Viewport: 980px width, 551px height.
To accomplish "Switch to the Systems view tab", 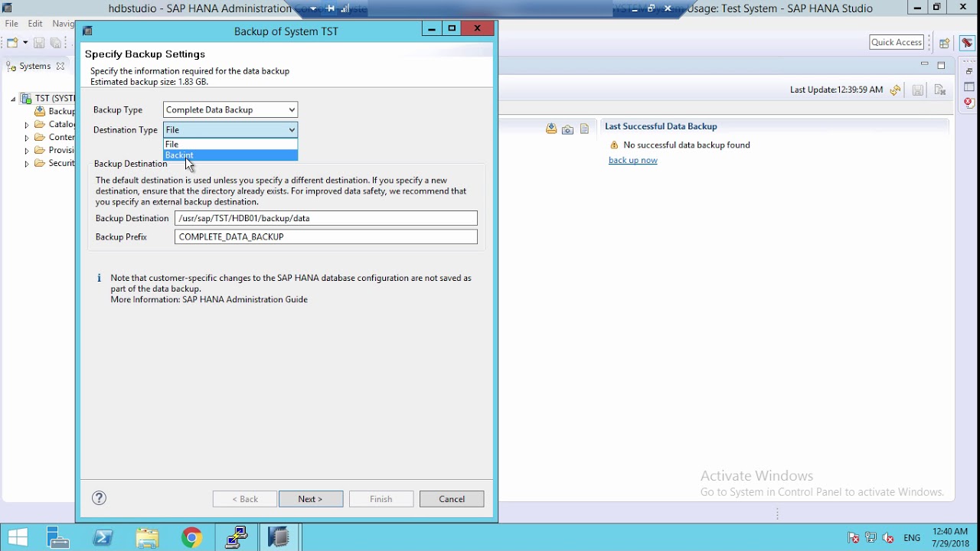I will pyautogui.click(x=34, y=66).
